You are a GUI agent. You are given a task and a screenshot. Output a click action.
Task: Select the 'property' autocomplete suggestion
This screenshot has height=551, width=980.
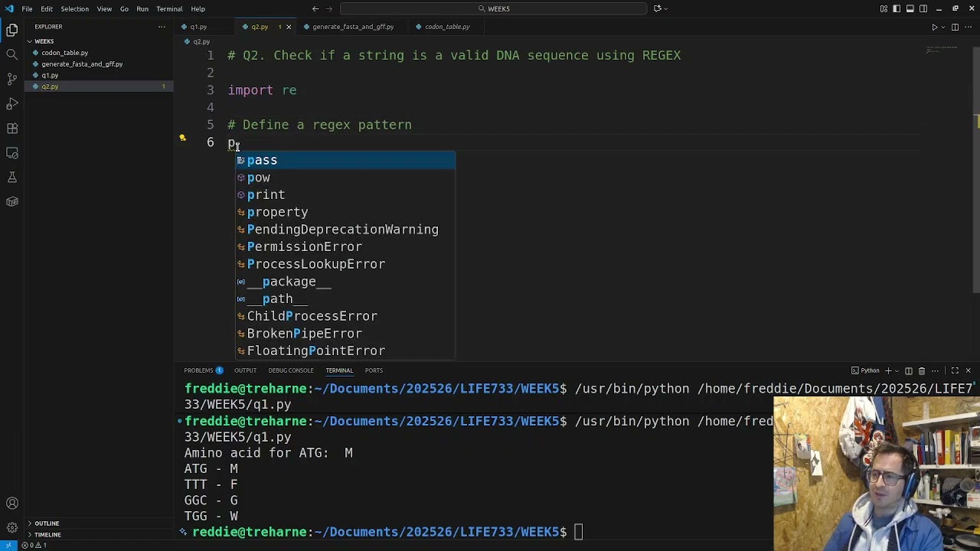click(345, 212)
